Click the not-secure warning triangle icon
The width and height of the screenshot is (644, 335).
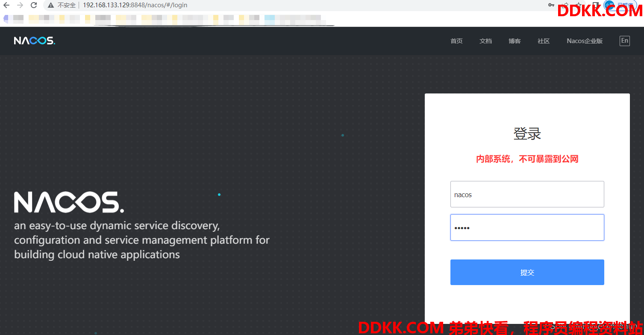pyautogui.click(x=51, y=5)
